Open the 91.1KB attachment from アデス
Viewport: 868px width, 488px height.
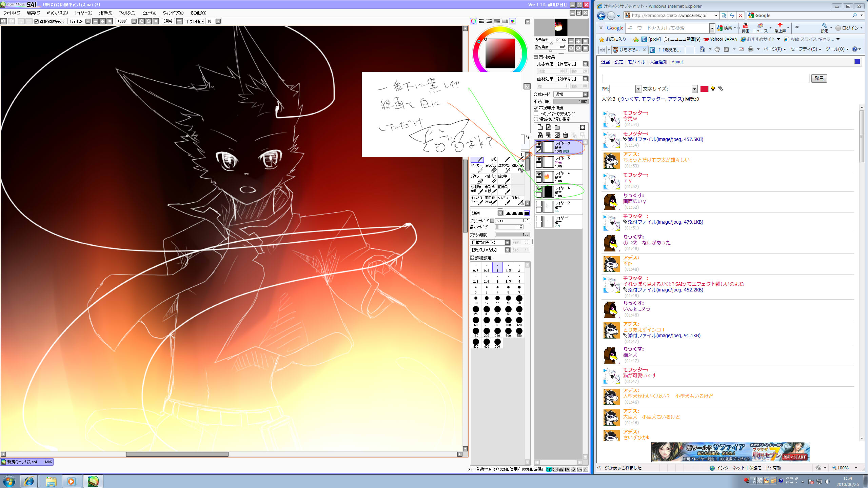click(664, 336)
